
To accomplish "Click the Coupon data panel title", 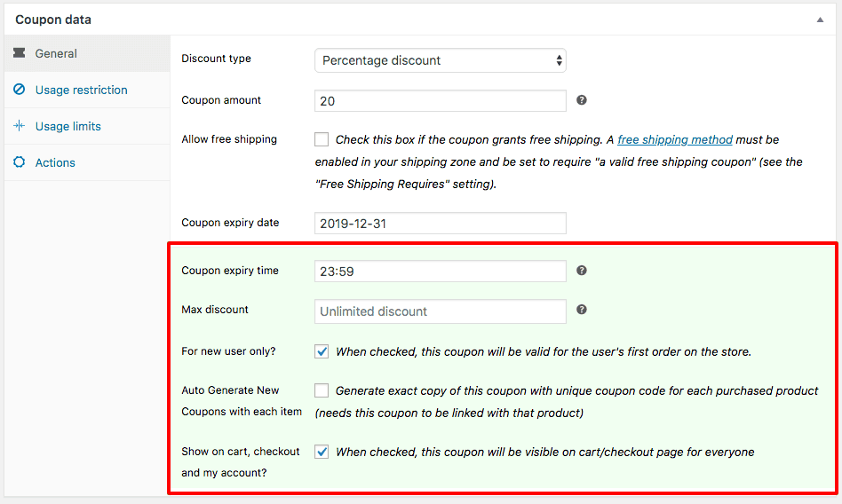I will tap(53, 20).
